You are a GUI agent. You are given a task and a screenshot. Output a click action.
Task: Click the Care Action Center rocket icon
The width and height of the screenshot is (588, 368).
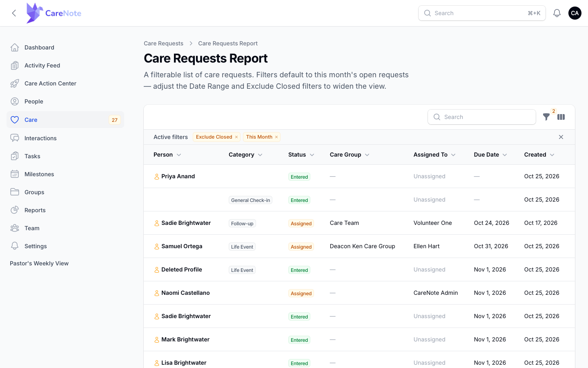[x=15, y=83]
